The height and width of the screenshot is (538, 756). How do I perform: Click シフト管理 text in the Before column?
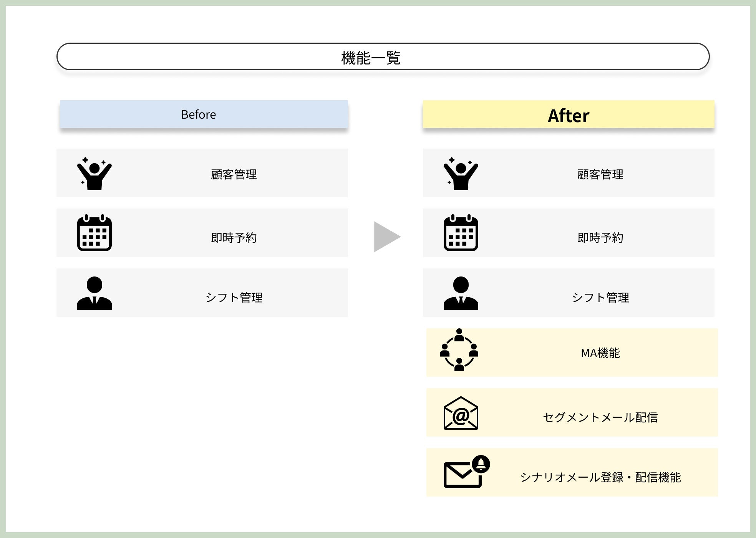[x=234, y=298]
